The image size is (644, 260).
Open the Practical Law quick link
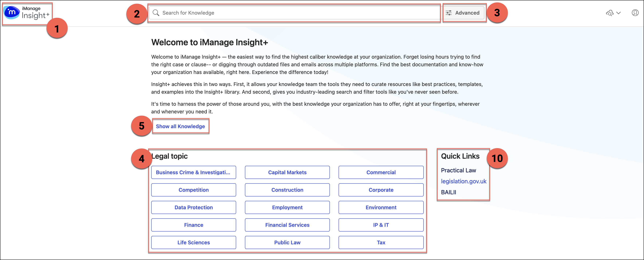click(x=458, y=170)
